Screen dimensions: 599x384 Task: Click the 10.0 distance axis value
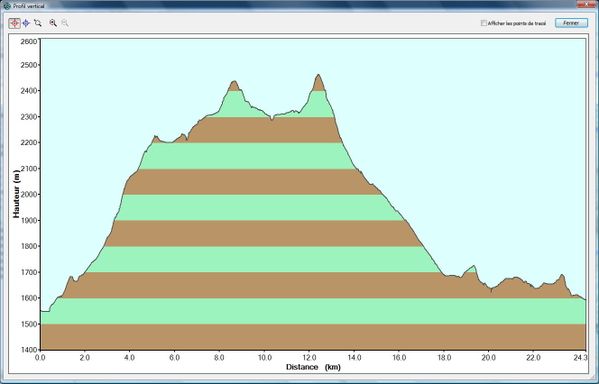coord(265,358)
